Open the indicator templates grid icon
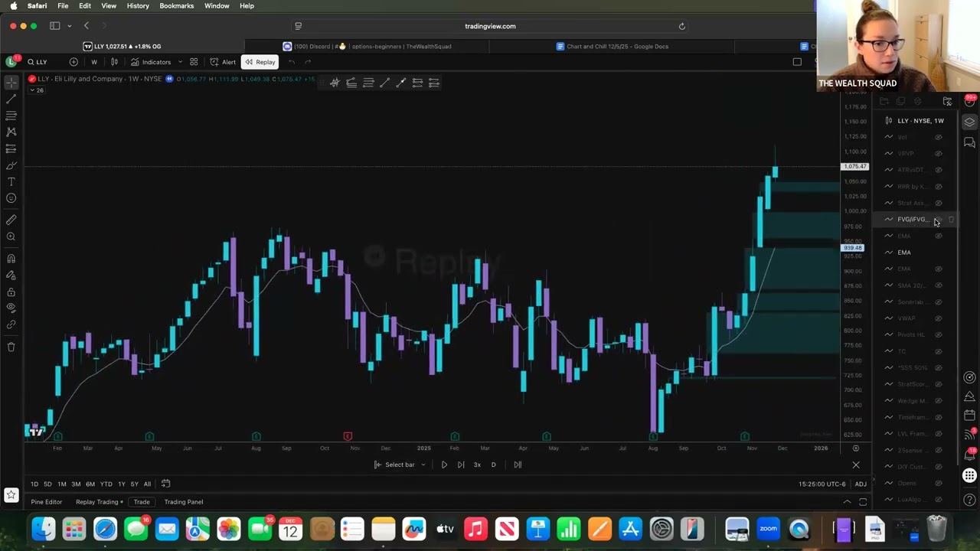 [x=194, y=62]
